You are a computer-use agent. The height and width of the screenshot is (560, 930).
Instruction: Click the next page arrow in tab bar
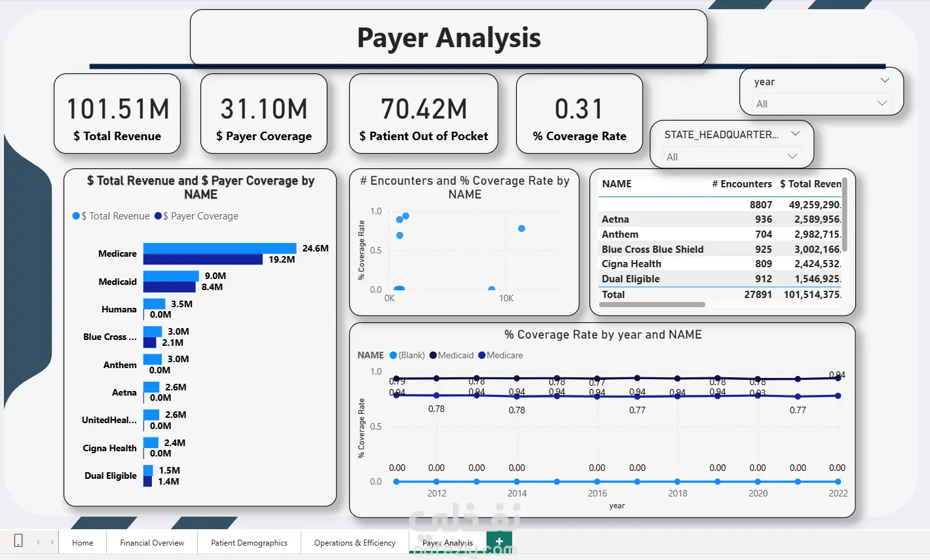pyautogui.click(x=52, y=542)
